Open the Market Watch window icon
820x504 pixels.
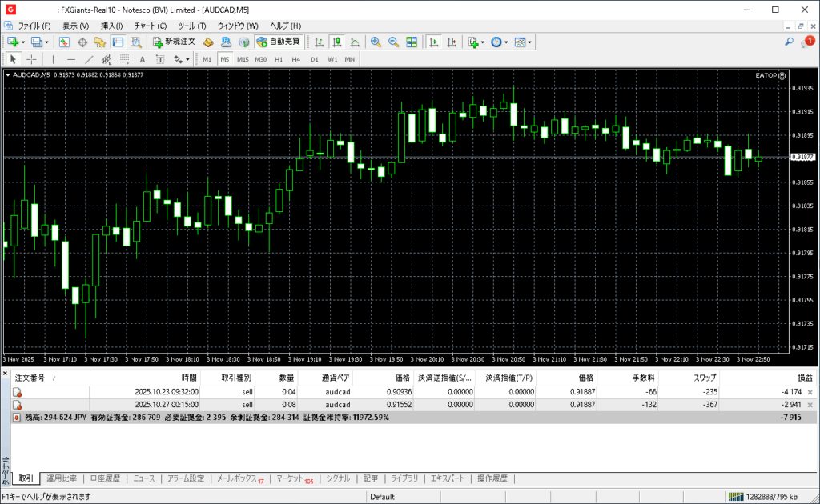coord(65,42)
